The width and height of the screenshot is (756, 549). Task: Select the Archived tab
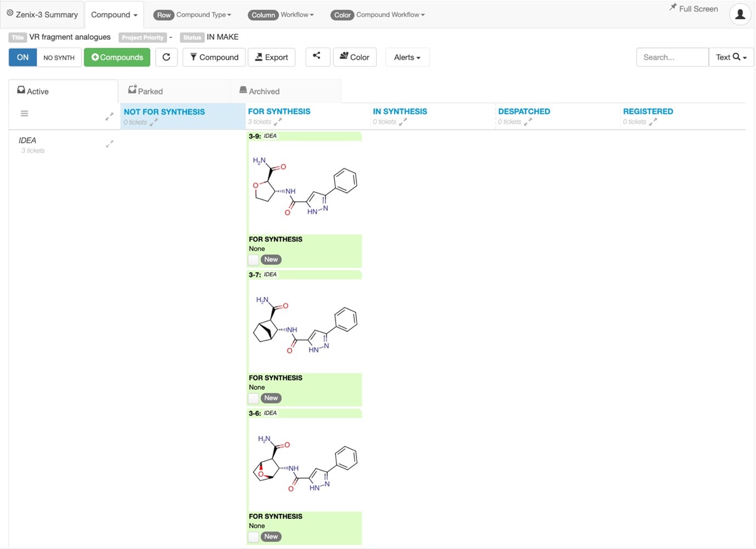286,91
